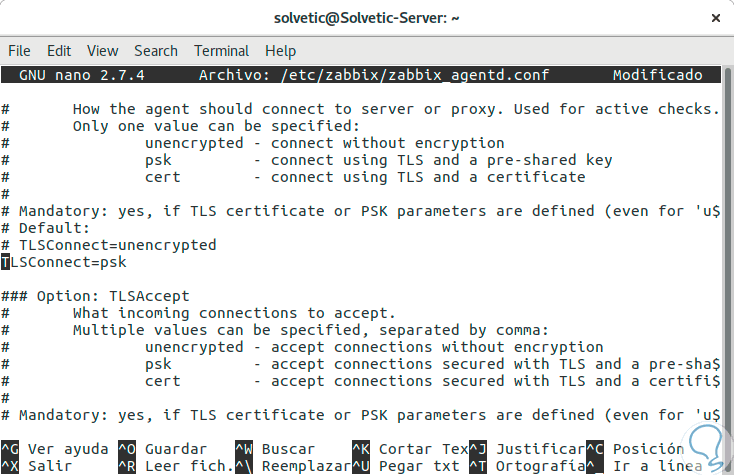
Task: Open the Search menu
Action: [x=156, y=51]
